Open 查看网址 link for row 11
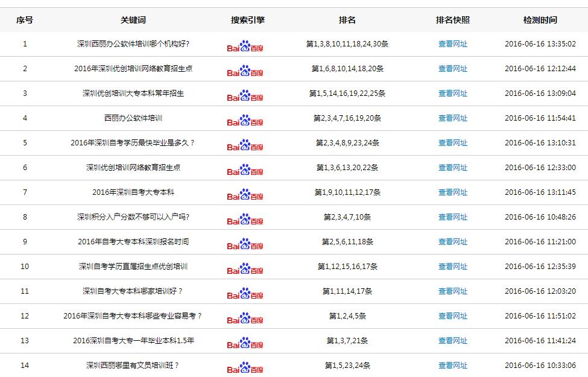 (453, 291)
